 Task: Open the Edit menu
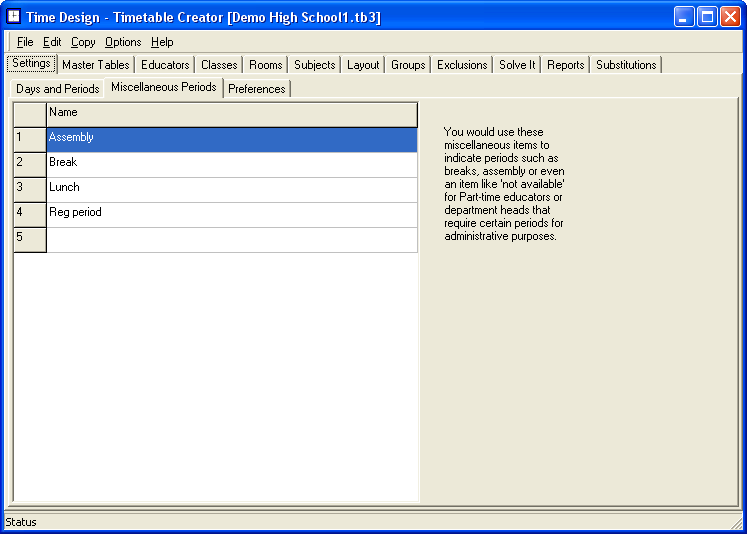[52, 42]
